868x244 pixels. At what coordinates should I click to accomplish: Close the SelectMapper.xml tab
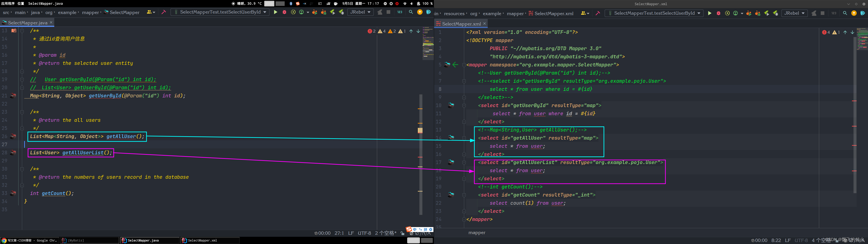click(x=485, y=23)
